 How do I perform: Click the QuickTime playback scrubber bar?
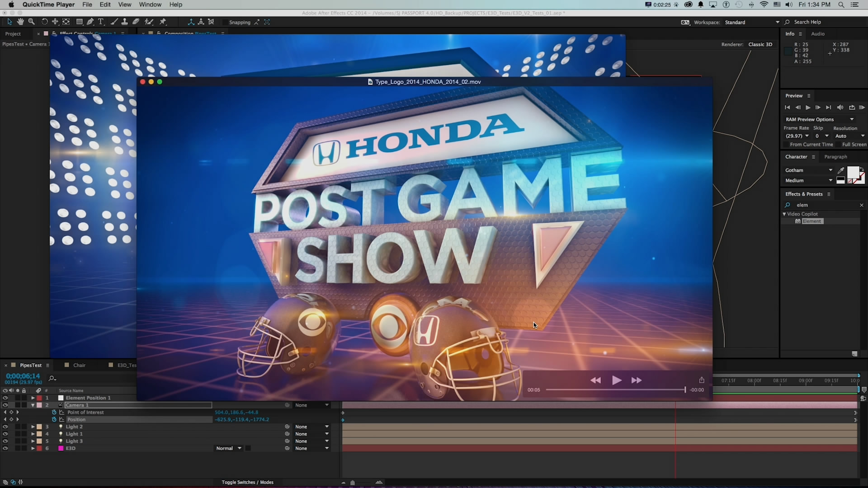click(x=616, y=389)
